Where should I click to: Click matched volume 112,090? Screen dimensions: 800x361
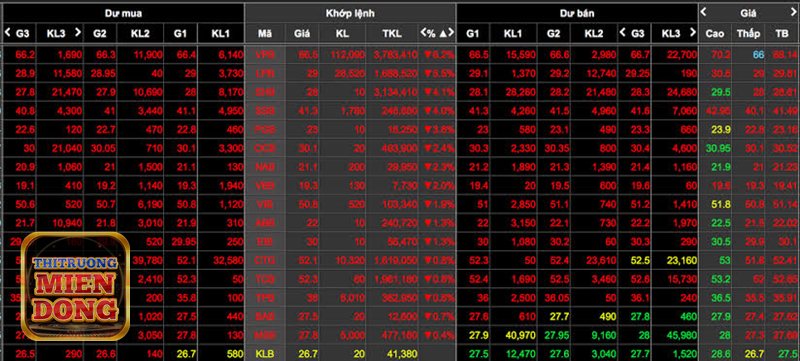click(x=347, y=55)
